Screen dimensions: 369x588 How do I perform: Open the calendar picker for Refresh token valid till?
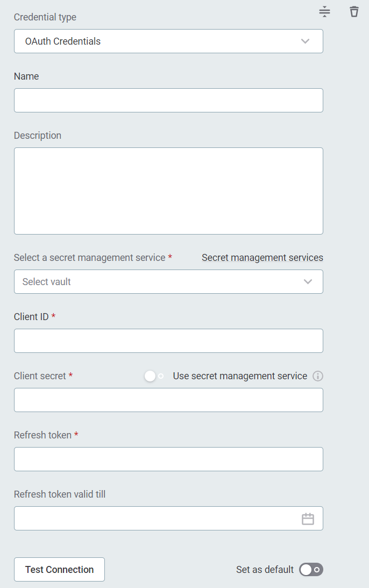click(x=308, y=518)
